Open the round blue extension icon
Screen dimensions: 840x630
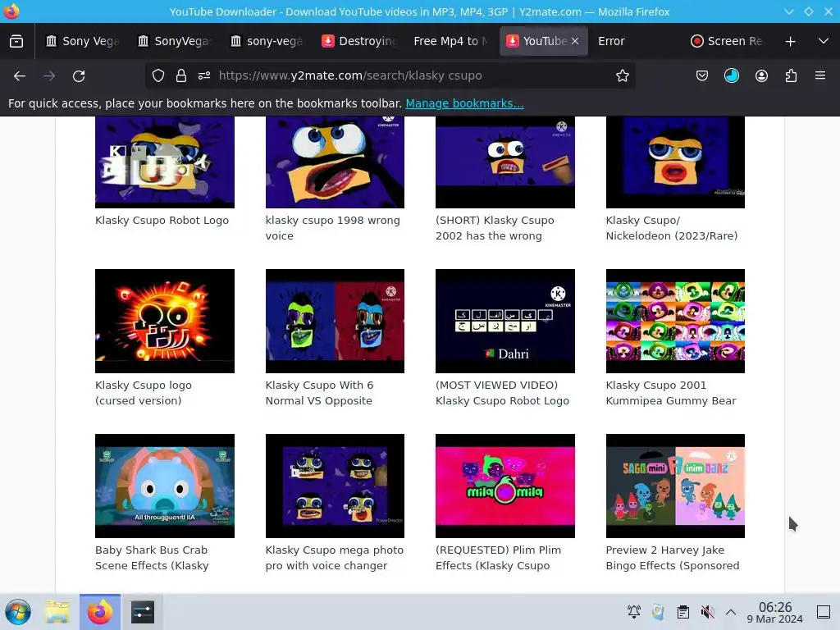(732, 76)
